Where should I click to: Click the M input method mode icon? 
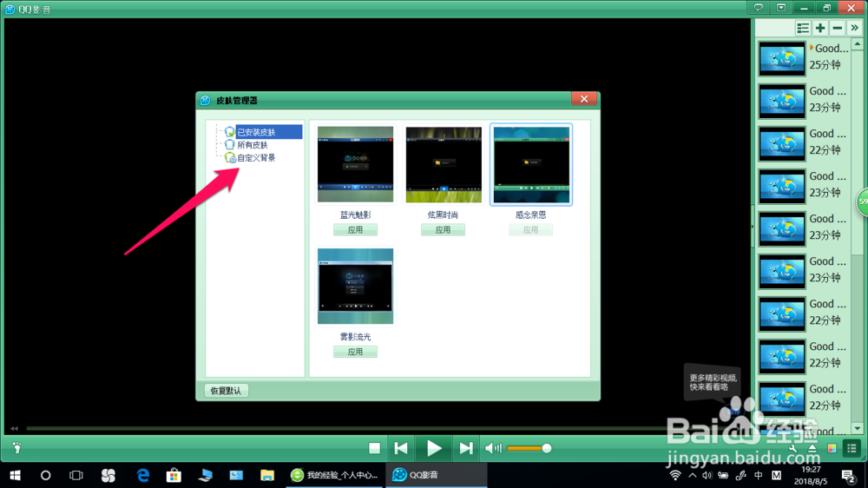click(x=776, y=475)
